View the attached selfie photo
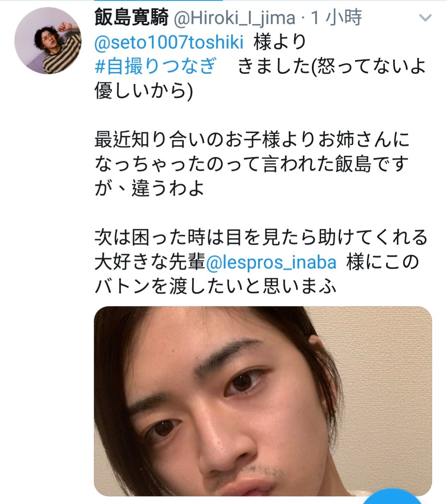The width and height of the screenshot is (447, 504). (x=263, y=401)
